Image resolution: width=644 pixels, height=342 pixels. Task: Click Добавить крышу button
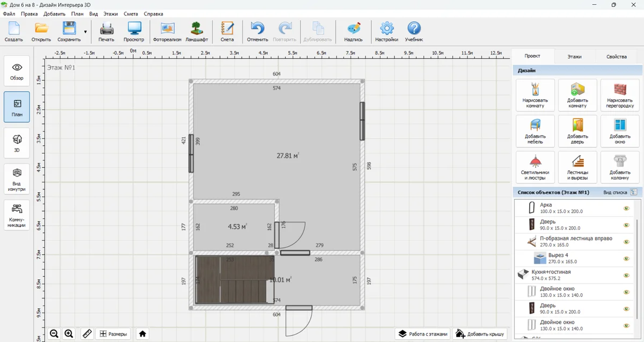(x=480, y=333)
